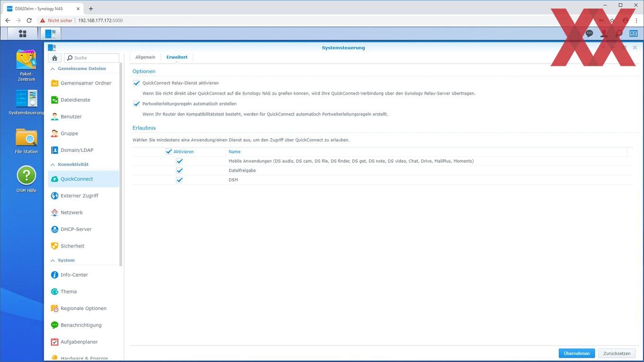Collapse System section

click(53, 260)
